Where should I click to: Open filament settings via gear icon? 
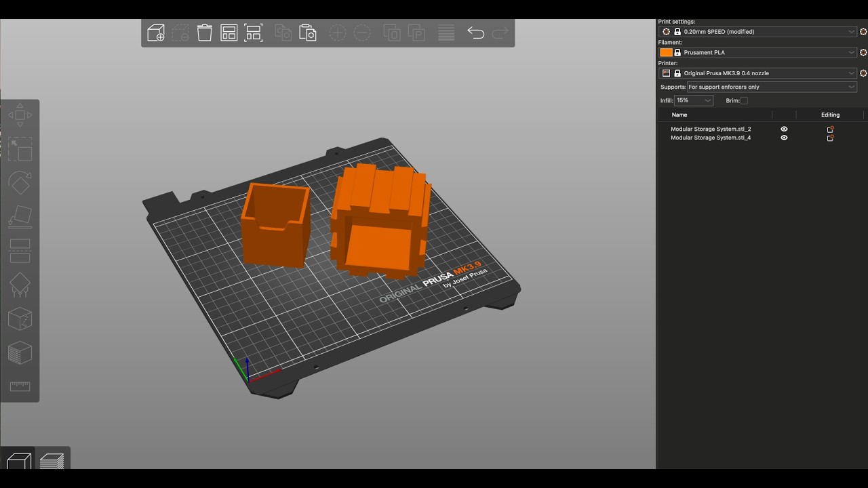(x=863, y=52)
